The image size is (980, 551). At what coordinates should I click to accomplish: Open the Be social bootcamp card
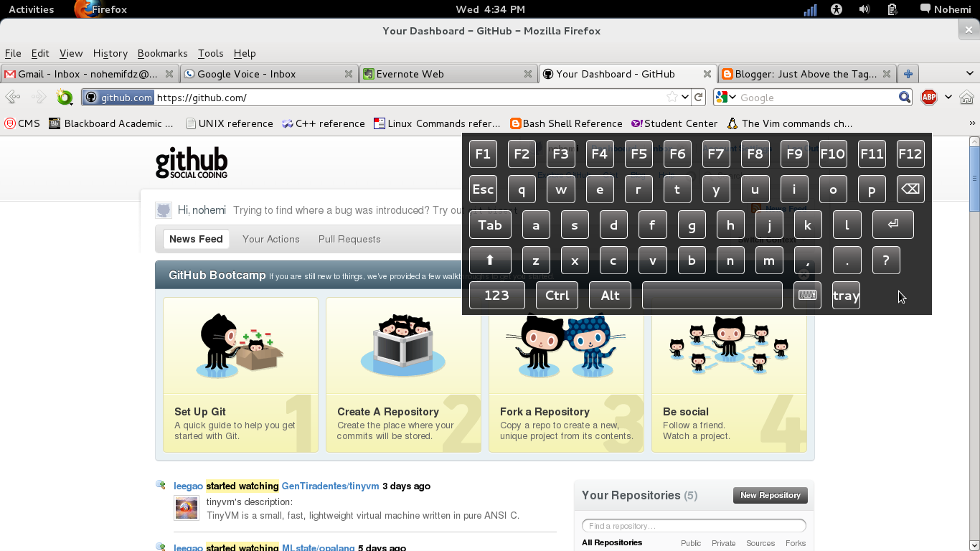[729, 375]
